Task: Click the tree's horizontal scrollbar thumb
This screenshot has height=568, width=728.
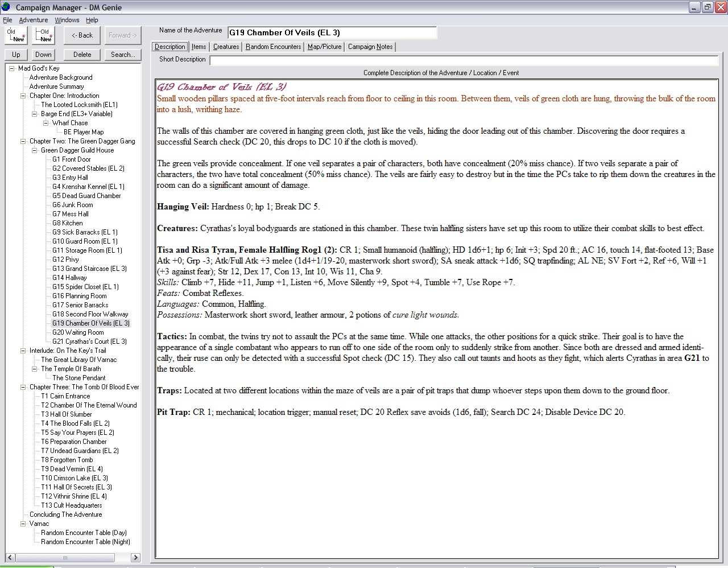Action: (65, 557)
